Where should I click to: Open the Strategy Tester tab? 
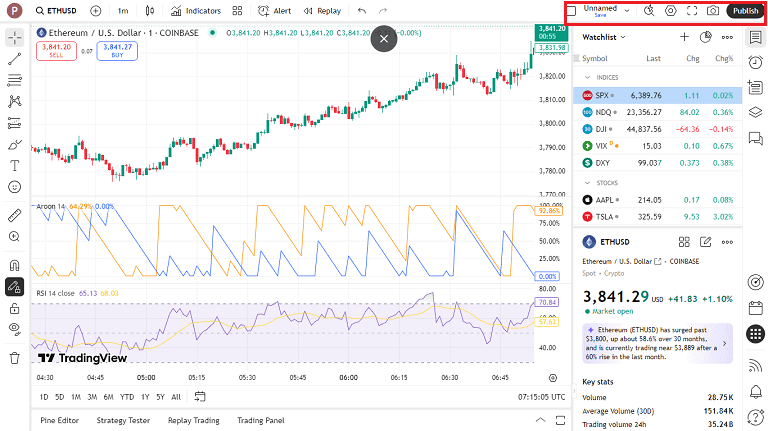click(123, 420)
